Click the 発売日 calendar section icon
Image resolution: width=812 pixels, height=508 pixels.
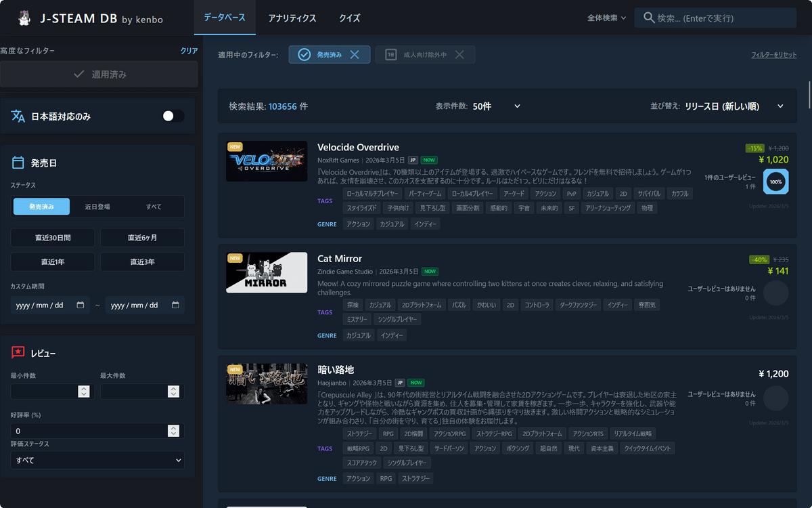tap(18, 163)
